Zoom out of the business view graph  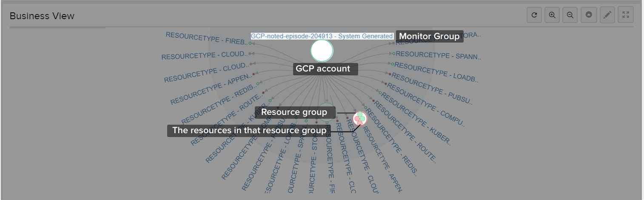(570, 15)
